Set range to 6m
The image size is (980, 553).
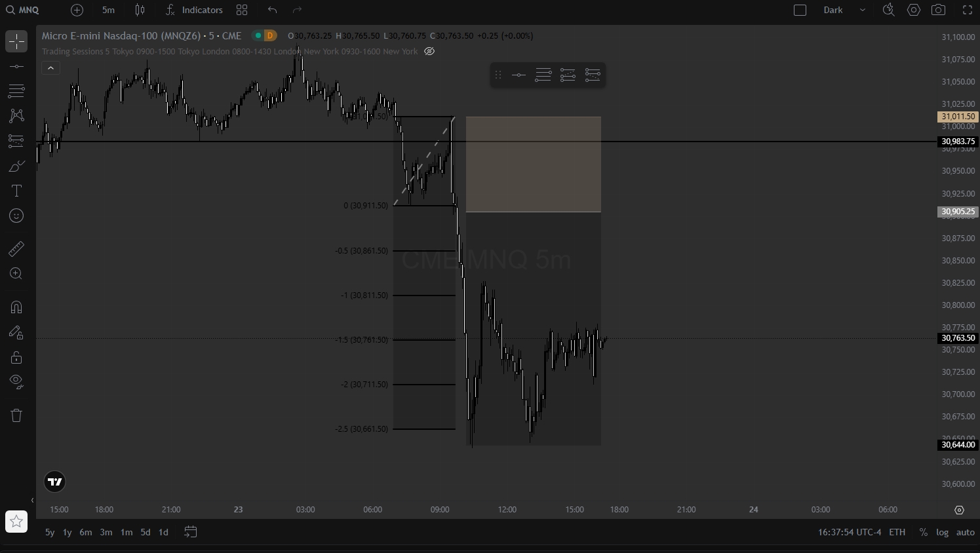click(86, 532)
